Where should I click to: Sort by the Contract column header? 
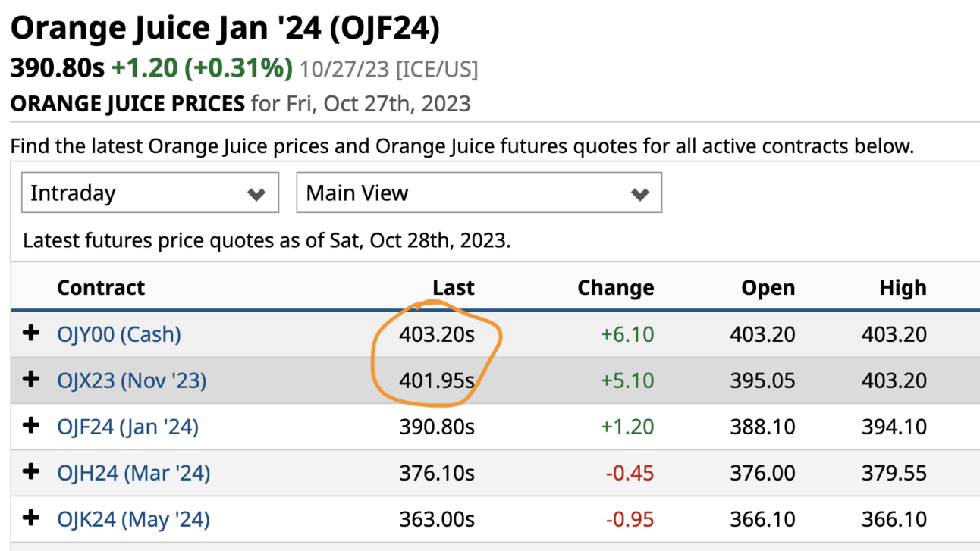click(101, 288)
